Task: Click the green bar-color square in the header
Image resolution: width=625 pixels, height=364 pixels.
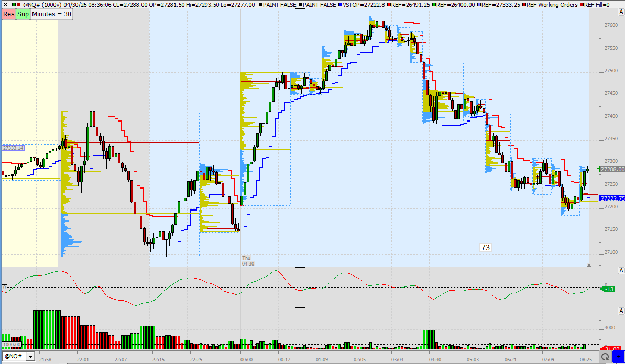Action: pyautogui.click(x=14, y=5)
